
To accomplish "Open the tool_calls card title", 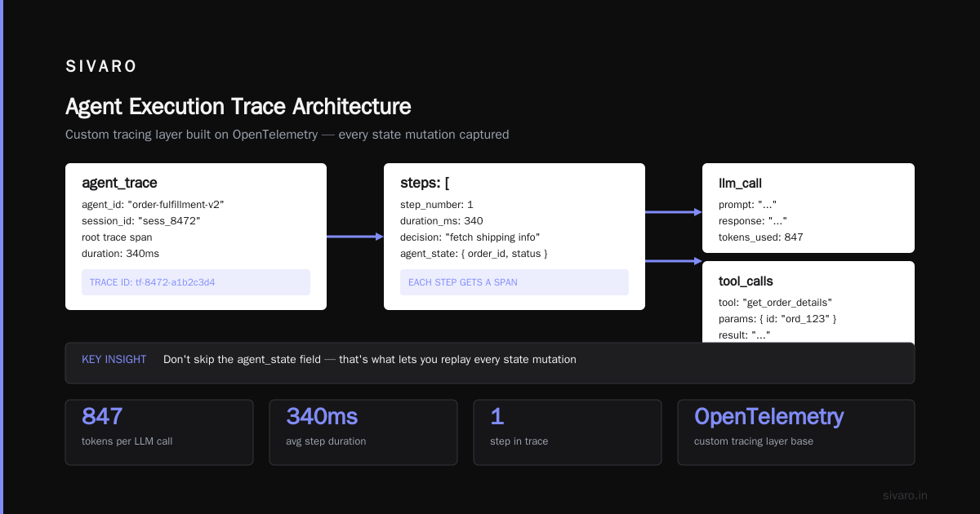I will click(746, 281).
